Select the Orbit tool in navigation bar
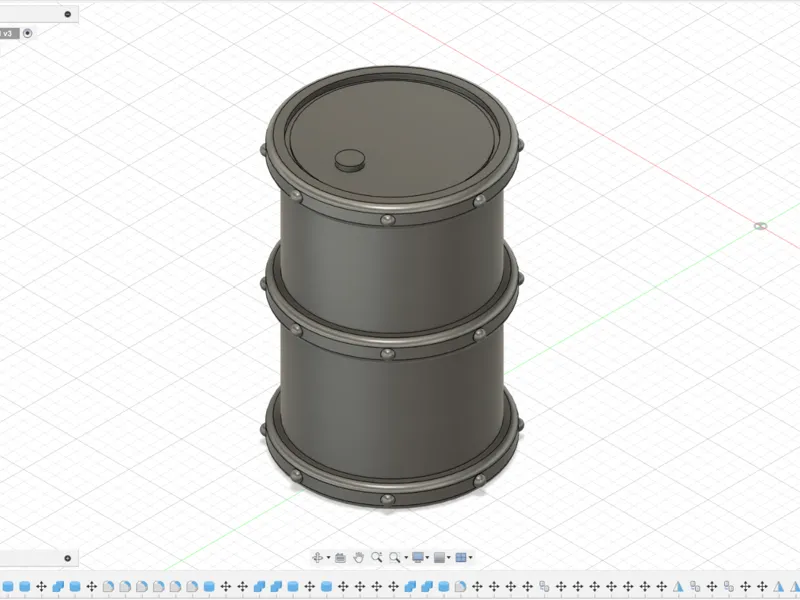The height and width of the screenshot is (600, 800). pos(317,558)
